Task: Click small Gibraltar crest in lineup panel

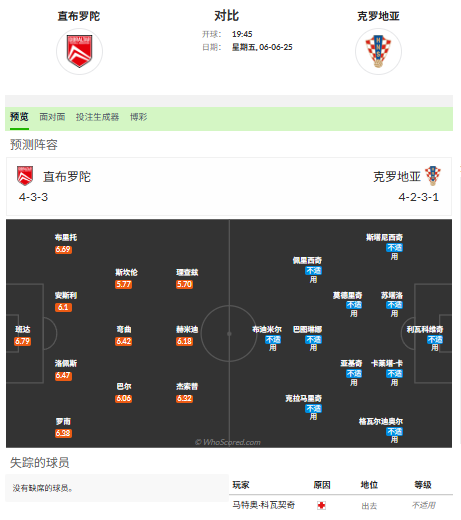Action: click(x=25, y=176)
